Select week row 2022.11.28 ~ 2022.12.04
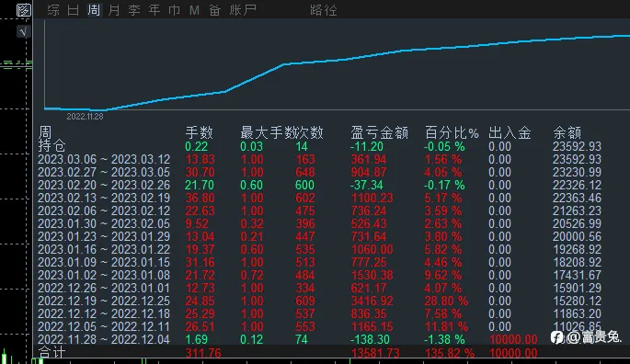This screenshot has height=364, width=630. pos(104,339)
